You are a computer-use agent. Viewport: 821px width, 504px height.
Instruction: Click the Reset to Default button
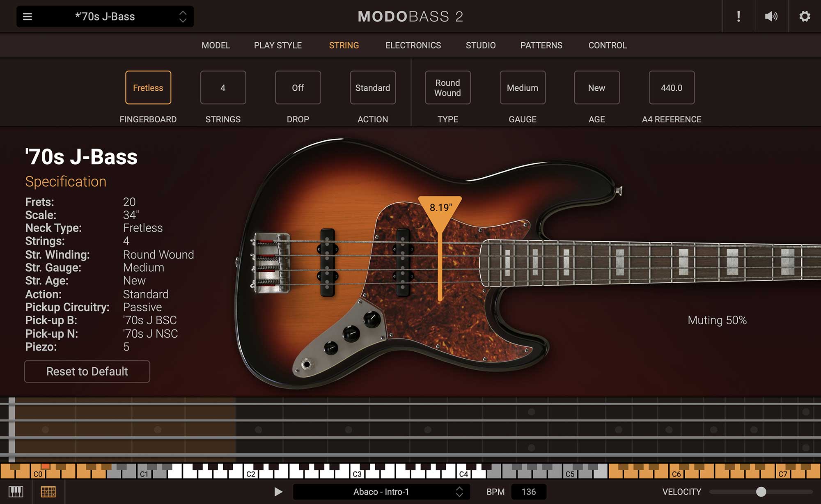click(x=87, y=371)
